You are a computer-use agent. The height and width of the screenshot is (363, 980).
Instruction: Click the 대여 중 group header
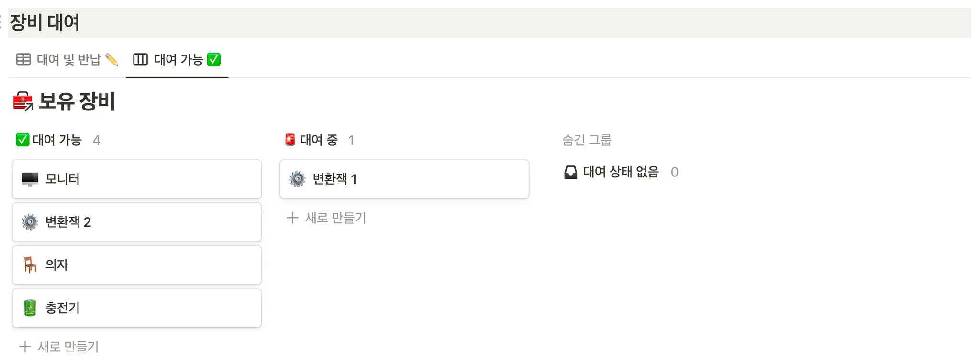[319, 140]
